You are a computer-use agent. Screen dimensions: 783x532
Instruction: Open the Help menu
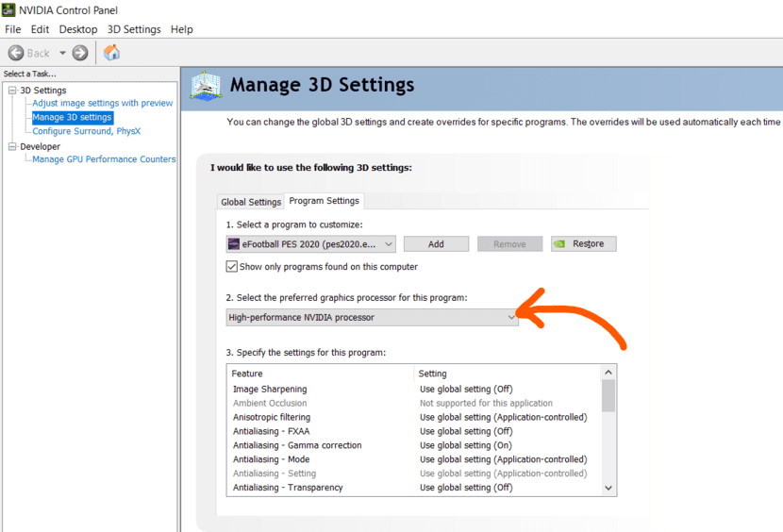(182, 29)
